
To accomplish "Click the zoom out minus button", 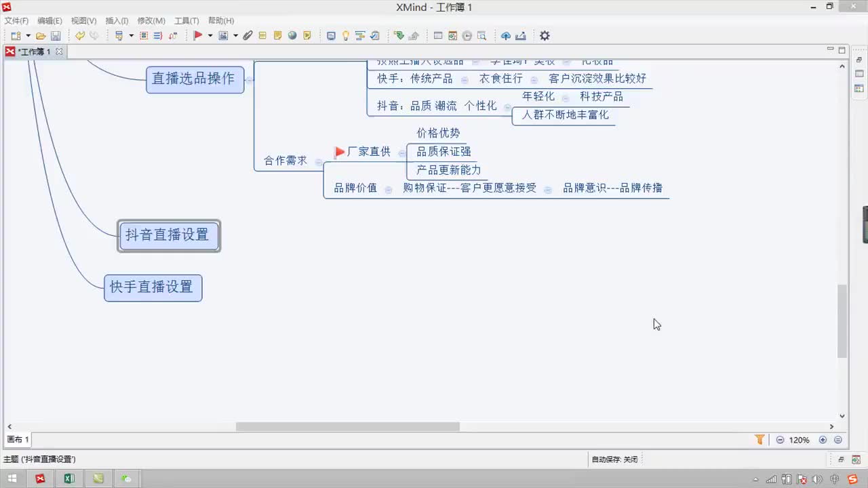I will (x=780, y=440).
